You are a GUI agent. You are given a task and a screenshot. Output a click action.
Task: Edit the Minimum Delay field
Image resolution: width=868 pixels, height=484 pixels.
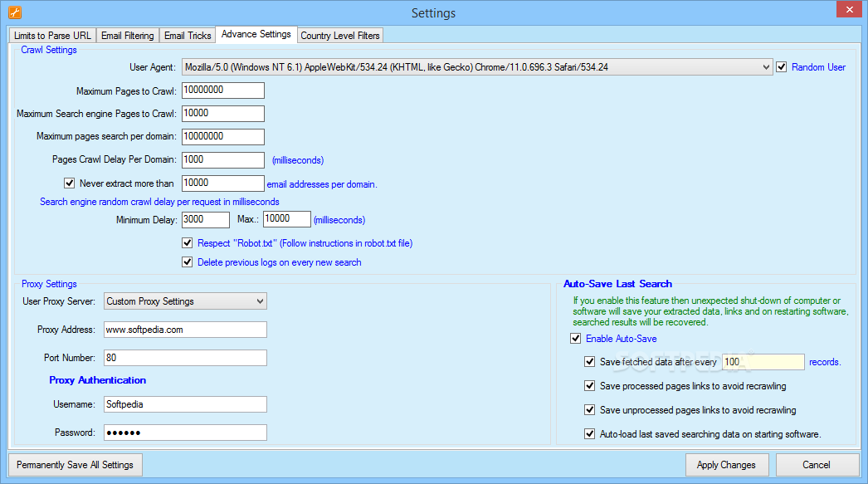pos(205,220)
